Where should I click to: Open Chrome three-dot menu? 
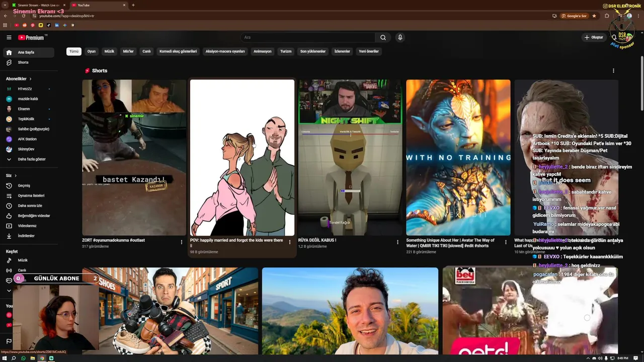tap(639, 16)
